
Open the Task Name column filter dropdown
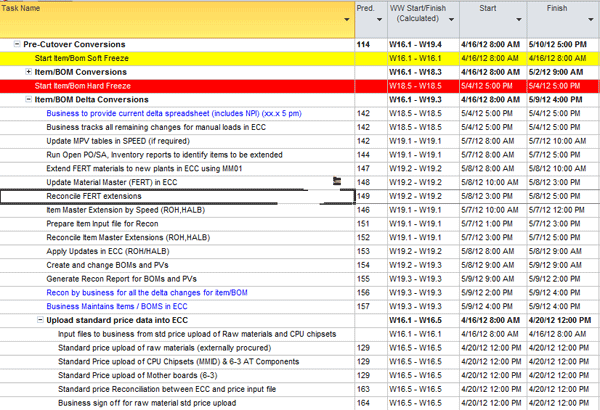[x=347, y=19]
